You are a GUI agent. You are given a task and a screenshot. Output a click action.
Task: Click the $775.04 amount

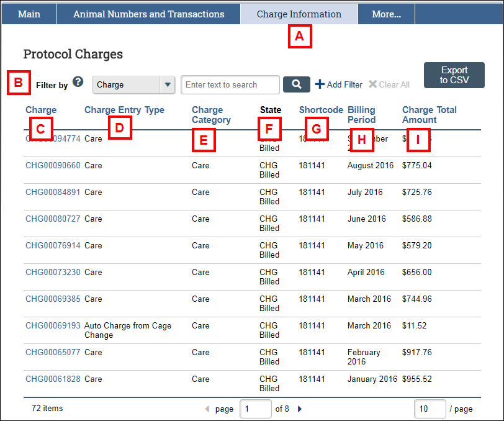coord(417,166)
